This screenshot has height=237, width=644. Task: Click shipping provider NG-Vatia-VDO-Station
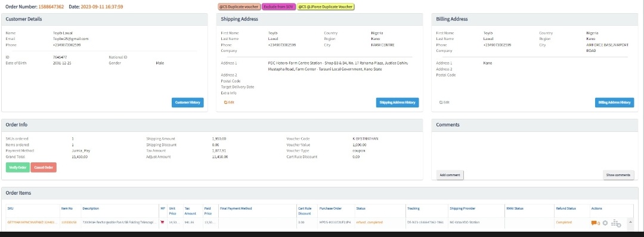tap(465, 222)
